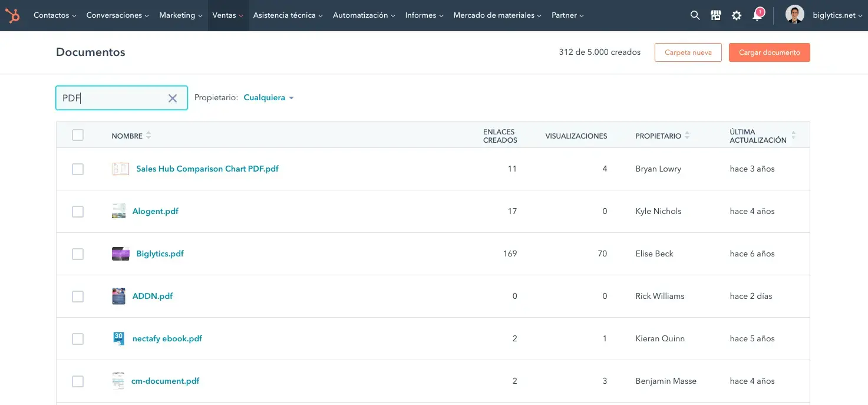Click owner name Kyle Nichols
868x405 pixels.
658,211
